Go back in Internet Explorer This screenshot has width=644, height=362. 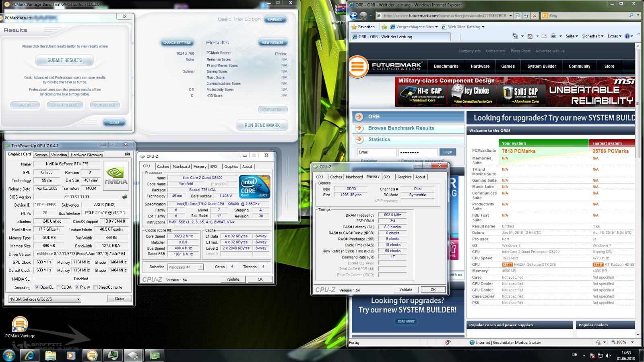point(353,16)
